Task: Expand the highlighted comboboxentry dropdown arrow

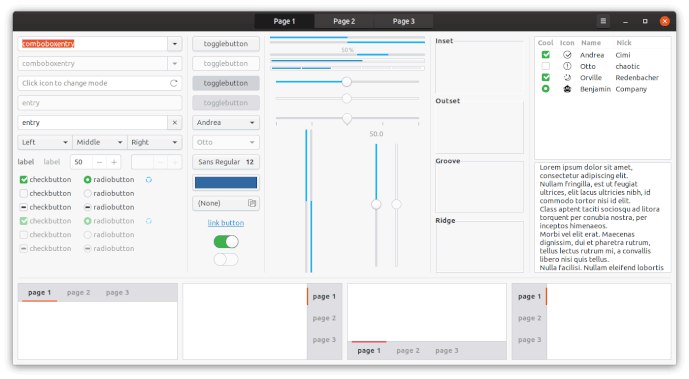Action: pyautogui.click(x=174, y=44)
